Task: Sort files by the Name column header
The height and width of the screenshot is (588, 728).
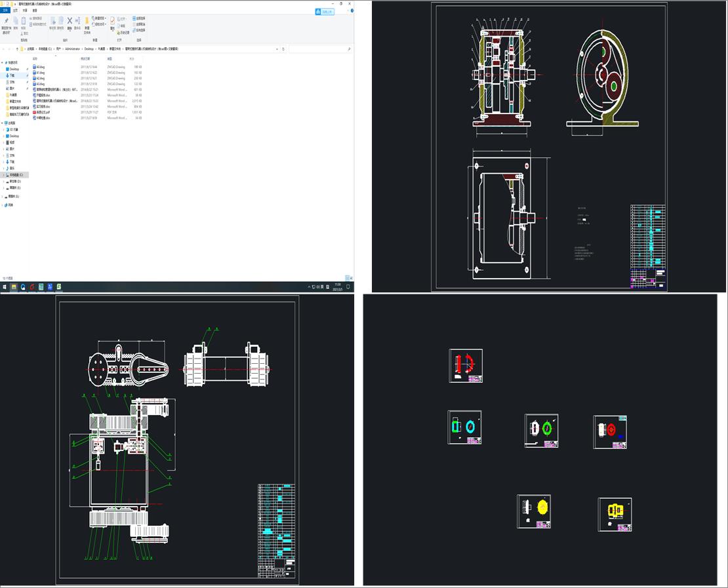Action: (36, 58)
